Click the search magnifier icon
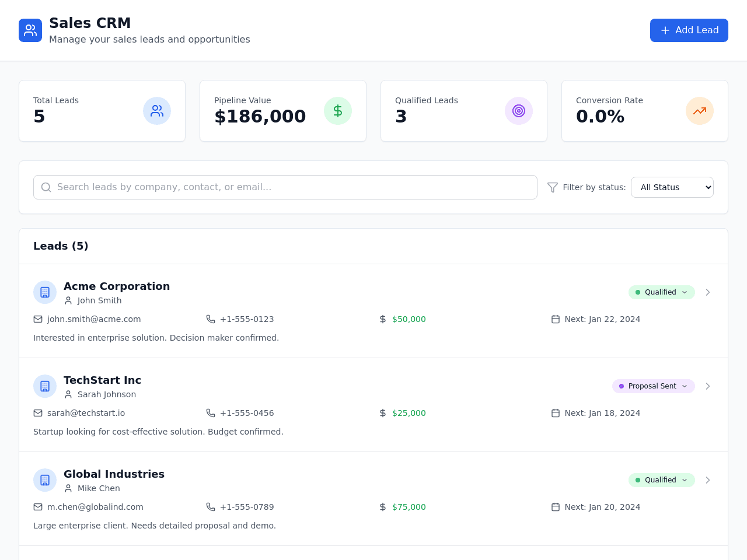 pyautogui.click(x=46, y=187)
